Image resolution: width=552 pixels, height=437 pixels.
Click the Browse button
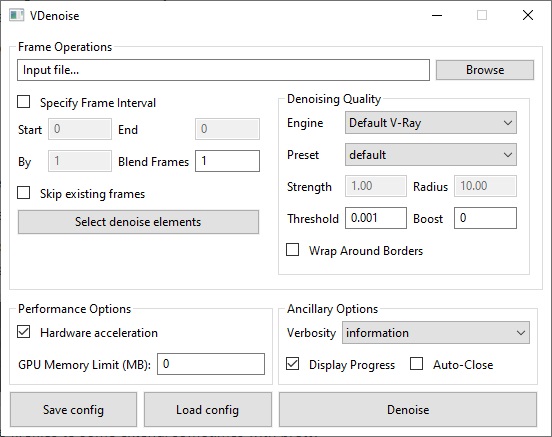[485, 70]
